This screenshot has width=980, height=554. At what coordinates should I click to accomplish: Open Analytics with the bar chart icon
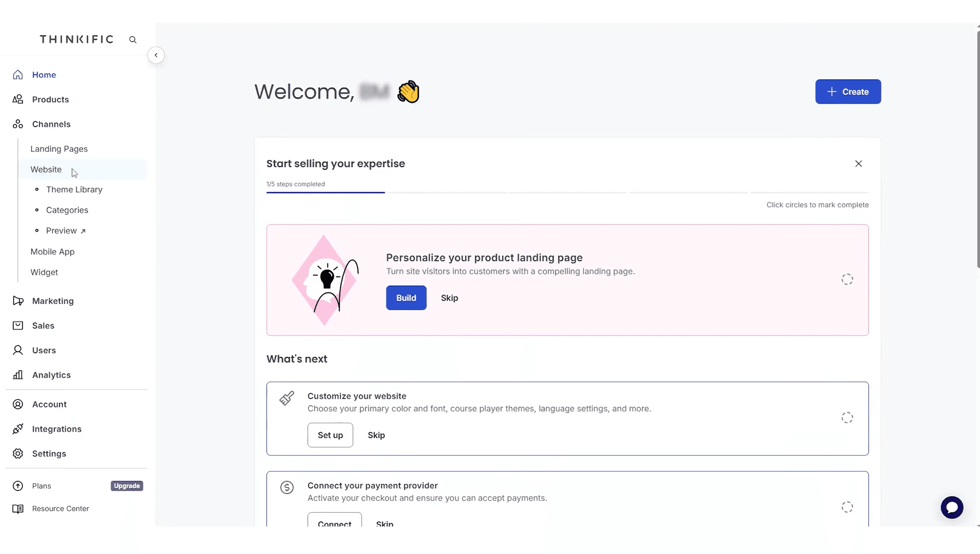click(18, 375)
